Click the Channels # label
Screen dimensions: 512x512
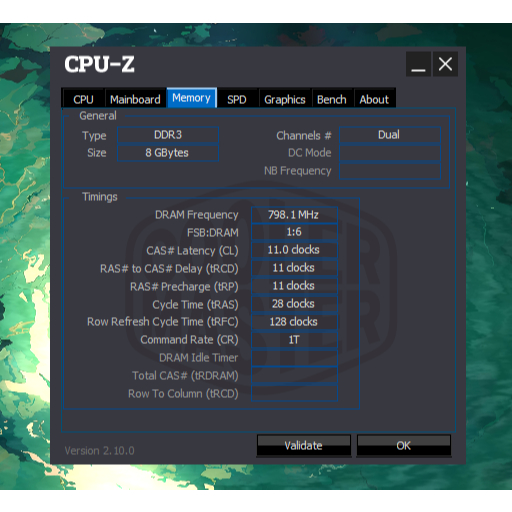tap(304, 136)
